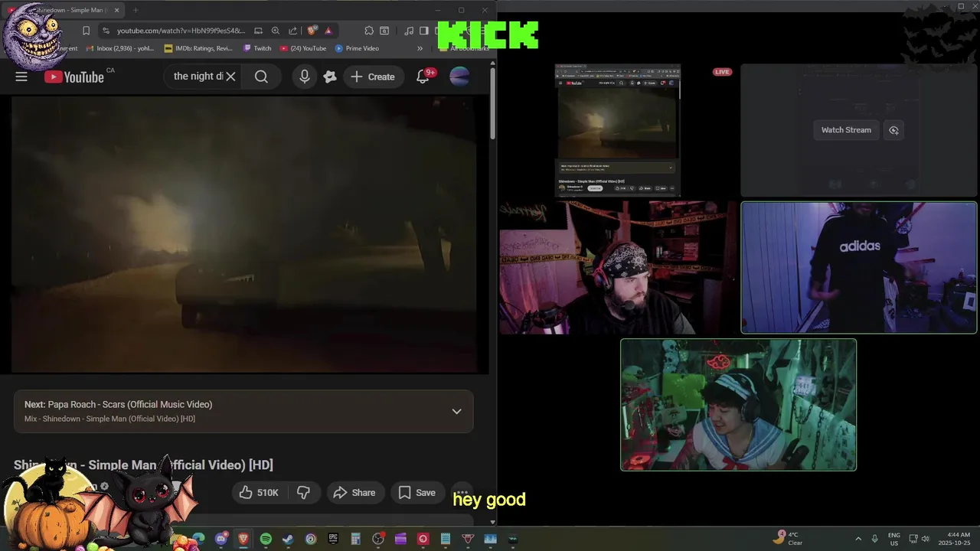Viewport: 980px width, 551px height.
Task: Open Ubisoft Connect from the taskbar
Action: pyautogui.click(x=310, y=539)
